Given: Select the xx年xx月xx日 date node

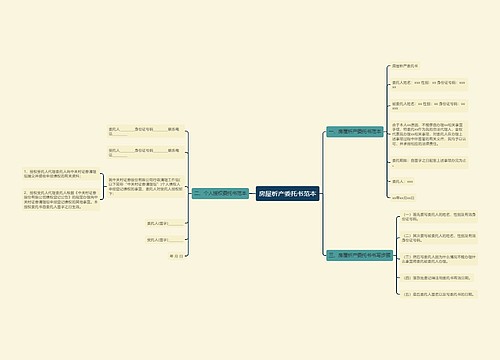Looking at the screenshot, I should [x=403, y=198].
